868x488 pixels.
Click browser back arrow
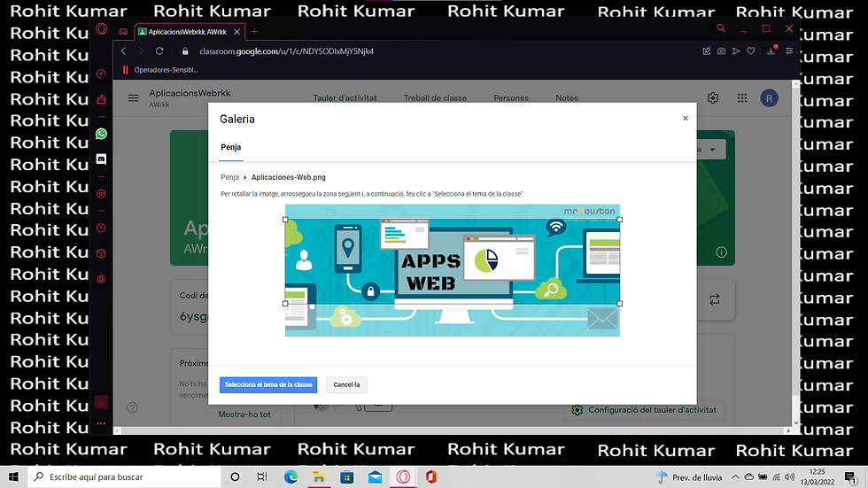123,50
